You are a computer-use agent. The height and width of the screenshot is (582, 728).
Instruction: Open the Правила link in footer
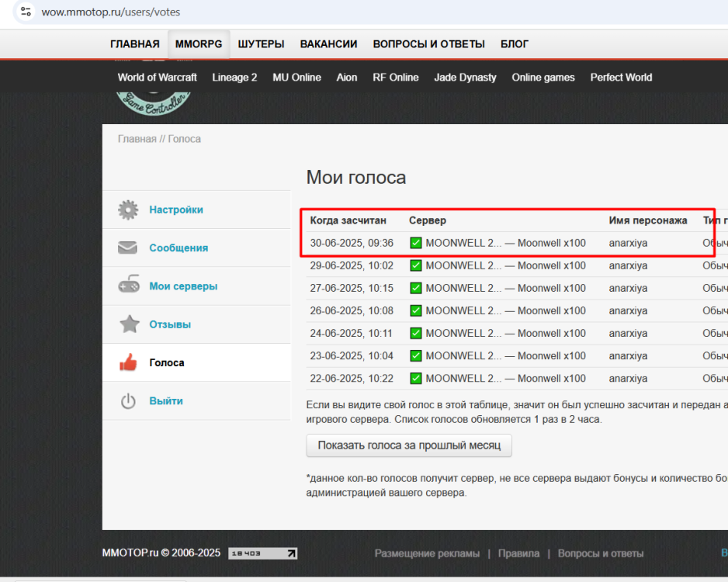[518, 553]
